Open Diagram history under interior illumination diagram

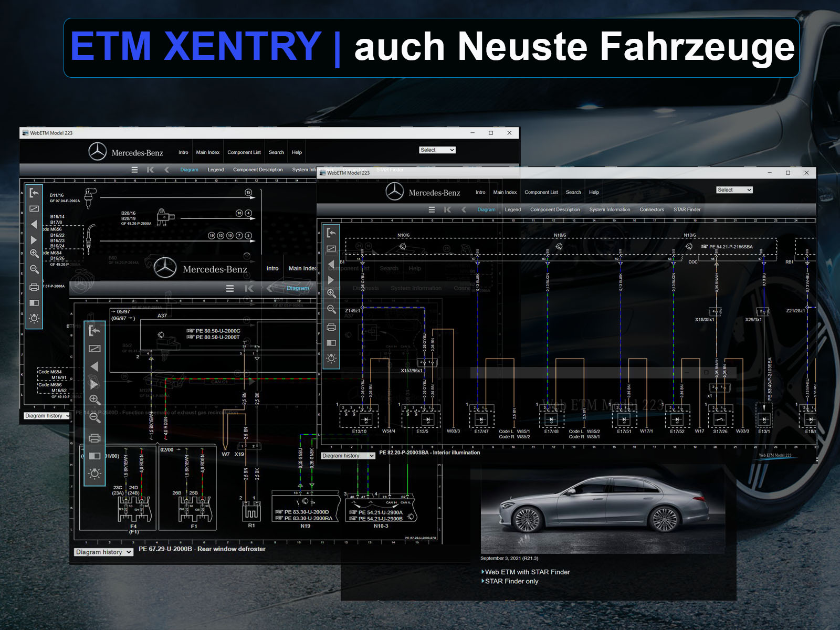[349, 456]
